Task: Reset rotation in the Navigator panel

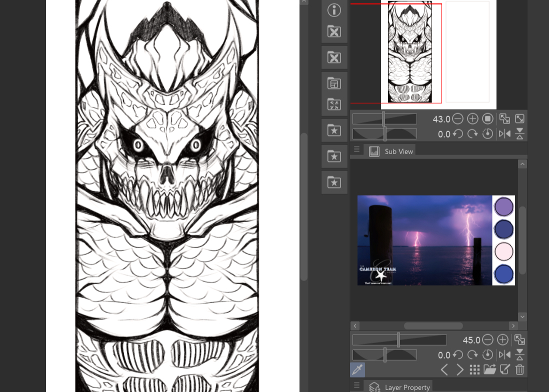Action: [x=488, y=134]
